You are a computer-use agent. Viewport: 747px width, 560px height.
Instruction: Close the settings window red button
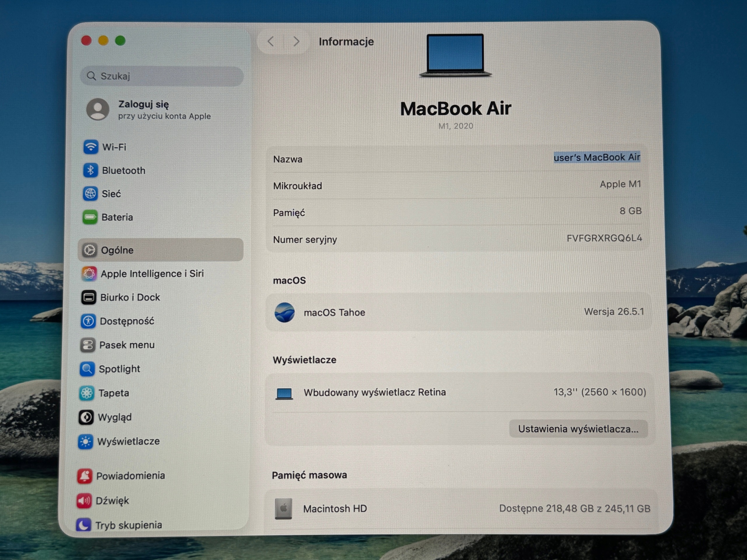[86, 41]
